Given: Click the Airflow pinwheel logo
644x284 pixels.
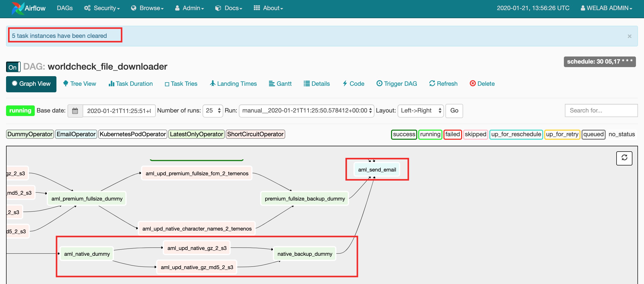Looking at the screenshot, I should point(18,8).
